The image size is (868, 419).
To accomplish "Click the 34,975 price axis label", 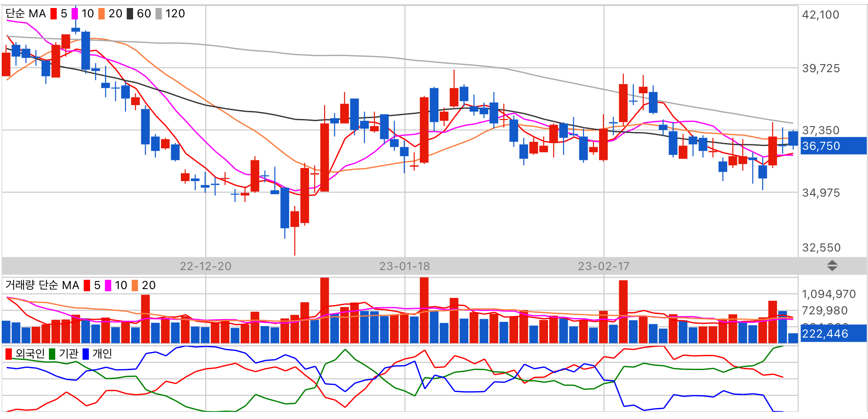I will click(x=821, y=193).
